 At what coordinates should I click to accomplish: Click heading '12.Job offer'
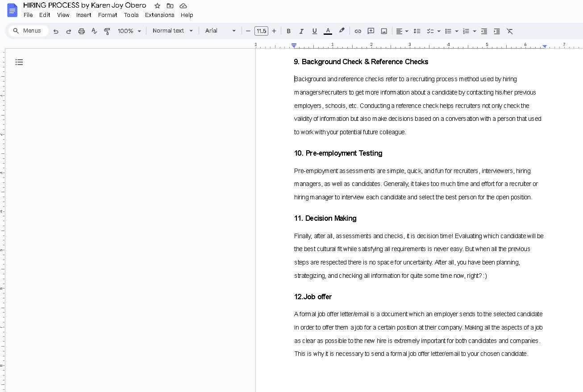point(312,297)
